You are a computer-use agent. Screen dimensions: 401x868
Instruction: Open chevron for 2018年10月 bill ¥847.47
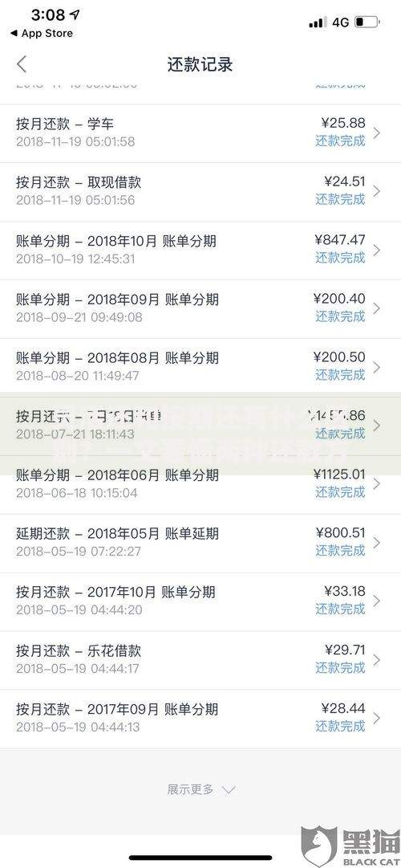click(x=377, y=250)
